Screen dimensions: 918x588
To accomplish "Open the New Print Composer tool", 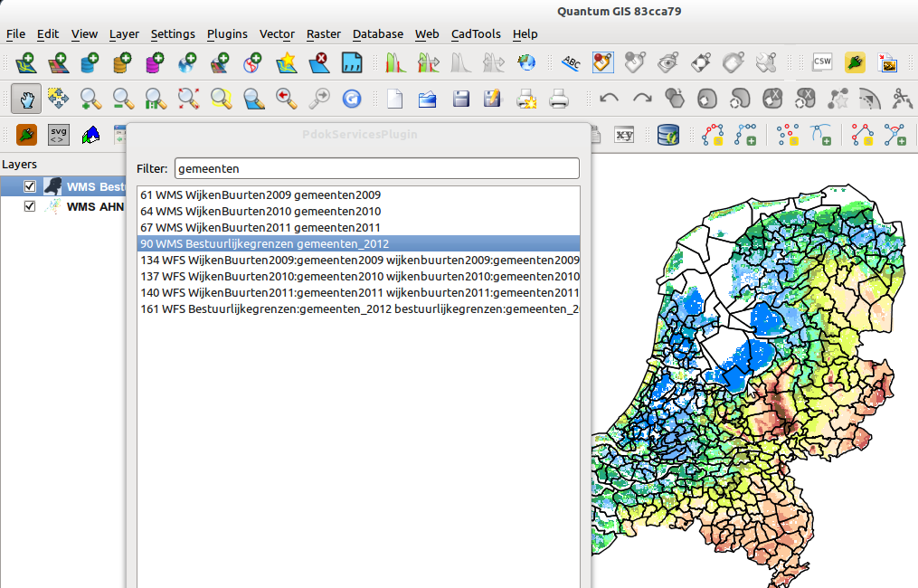I will (526, 100).
